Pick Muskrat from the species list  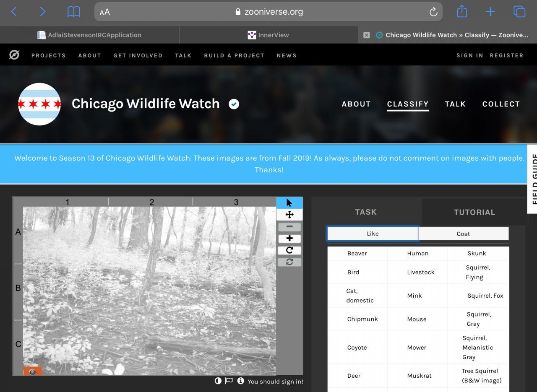[417, 376]
